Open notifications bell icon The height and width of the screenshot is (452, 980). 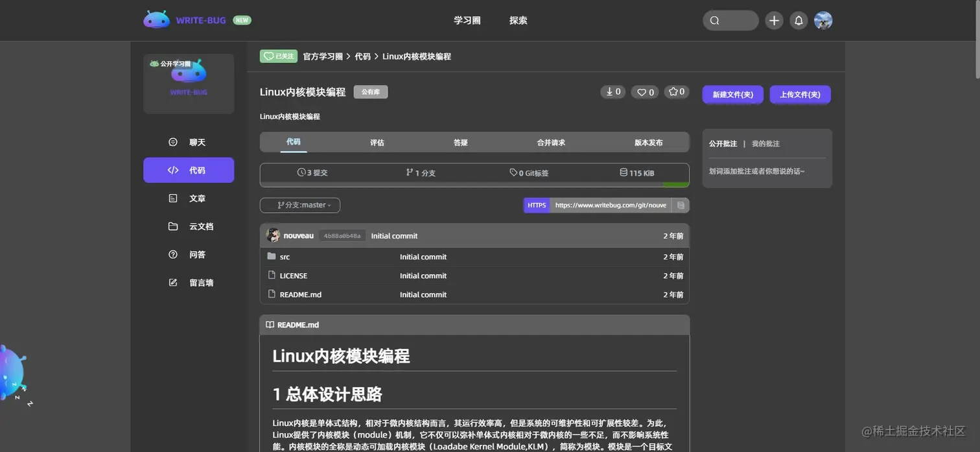click(x=799, y=20)
